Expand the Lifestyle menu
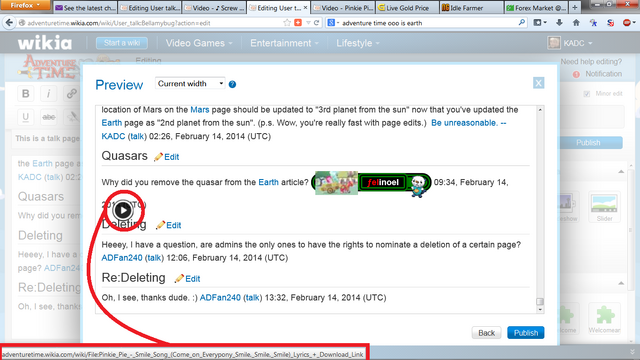This screenshot has width=640, height=360. tap(358, 43)
